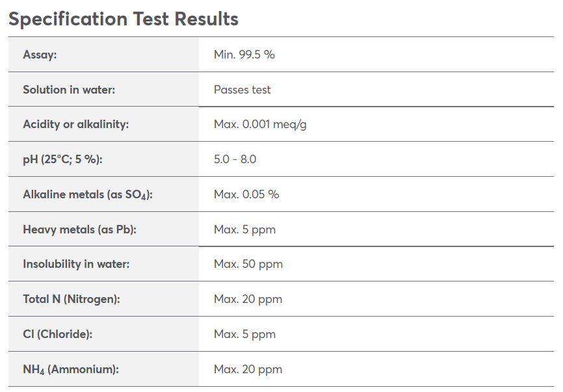This screenshot has height=392, width=563.
Task: Select the Solution in water label
Action: tap(69, 90)
